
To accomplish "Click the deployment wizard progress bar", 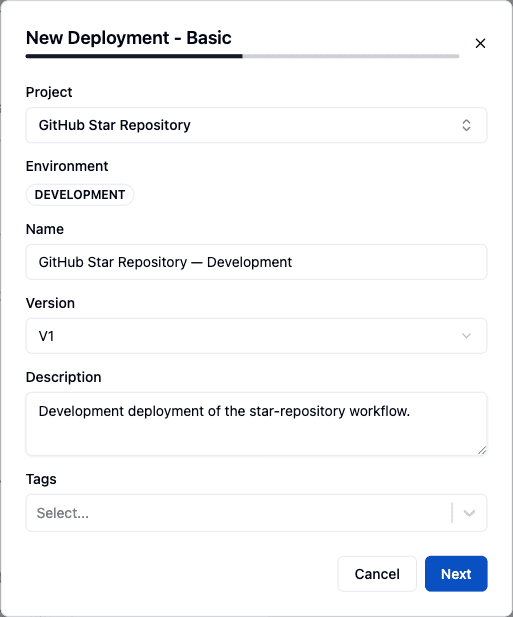I will [242, 56].
